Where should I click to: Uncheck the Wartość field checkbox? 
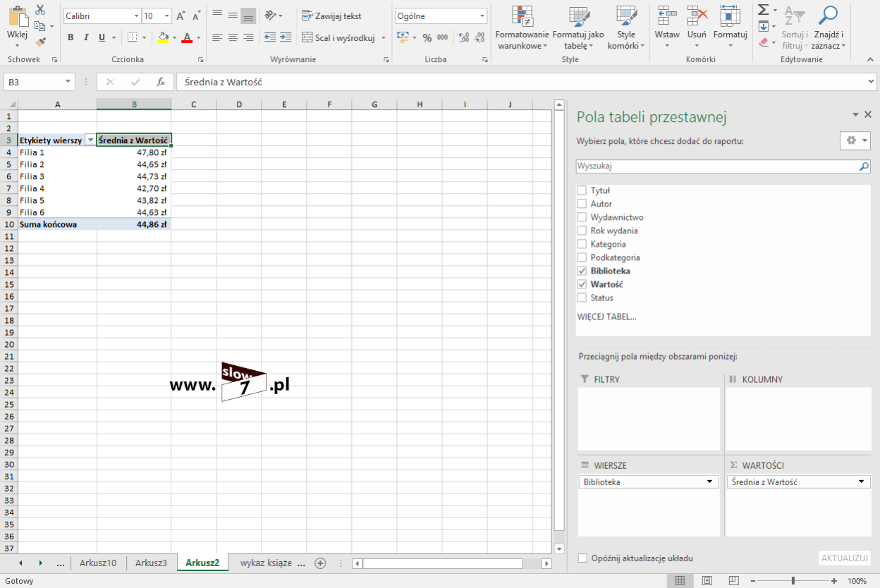click(x=582, y=284)
